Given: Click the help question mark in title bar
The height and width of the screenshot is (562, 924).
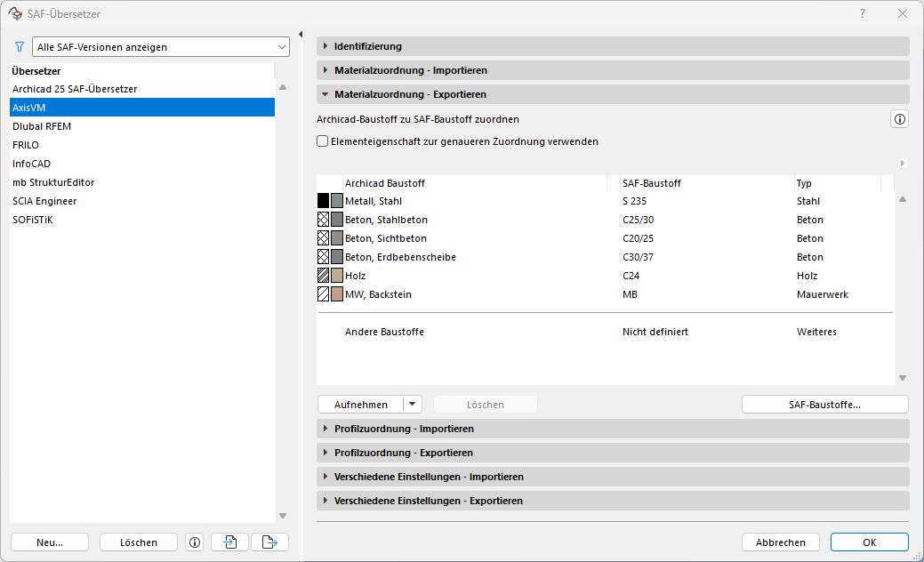Looking at the screenshot, I should coord(862,13).
